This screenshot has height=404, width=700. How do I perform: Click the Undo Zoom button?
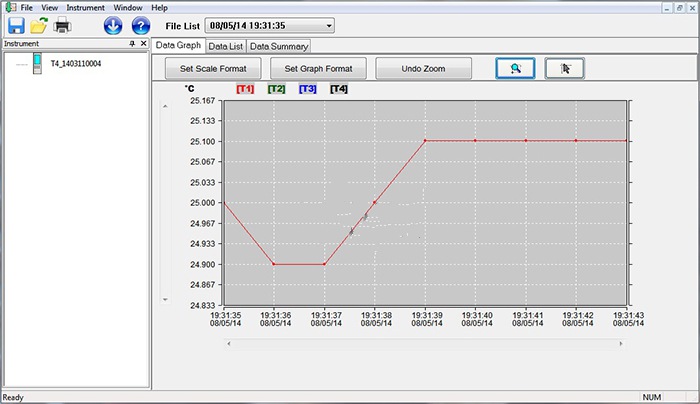pyautogui.click(x=423, y=69)
